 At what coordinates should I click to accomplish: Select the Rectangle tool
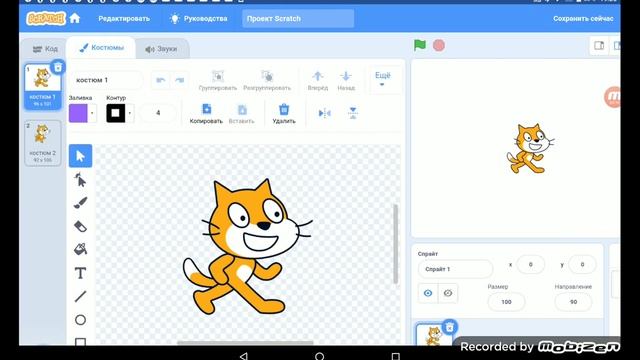click(80, 341)
